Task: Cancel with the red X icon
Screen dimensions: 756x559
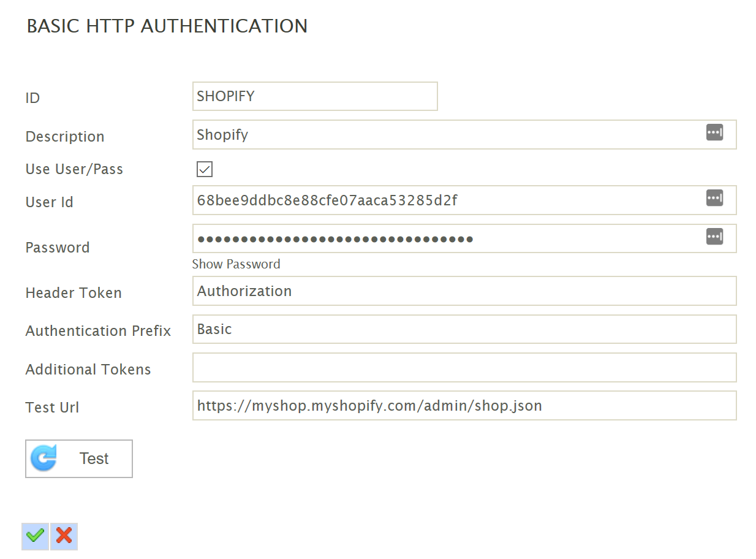Action: pos(64,536)
